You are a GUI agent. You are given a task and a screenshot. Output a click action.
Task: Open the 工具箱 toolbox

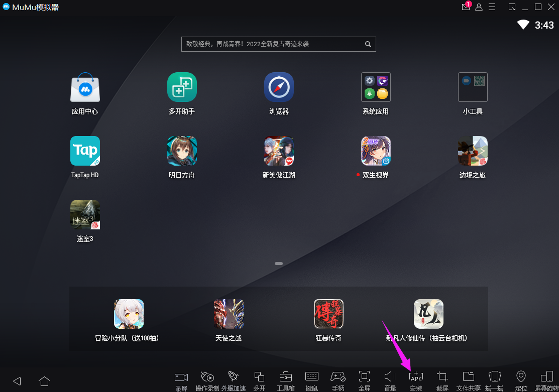[286, 381]
